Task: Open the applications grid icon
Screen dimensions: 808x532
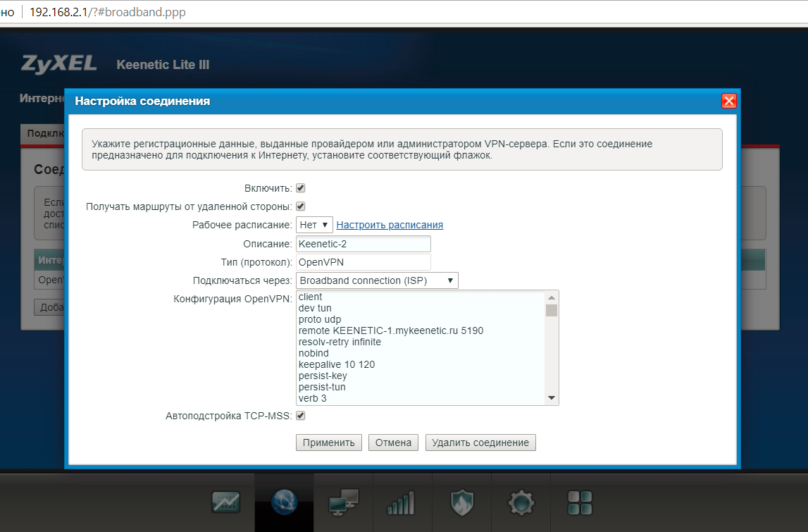Action: click(x=580, y=502)
